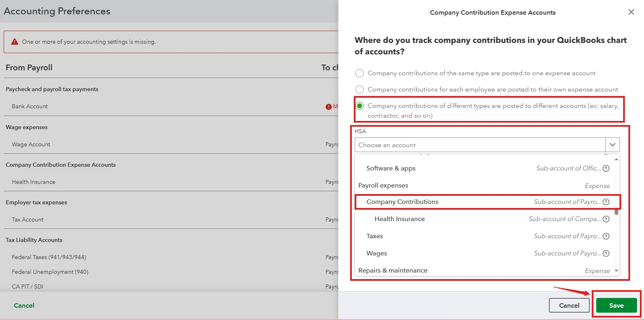
Task: Click Bank Account row under Paycheck payments
Action: pyautogui.click(x=171, y=106)
